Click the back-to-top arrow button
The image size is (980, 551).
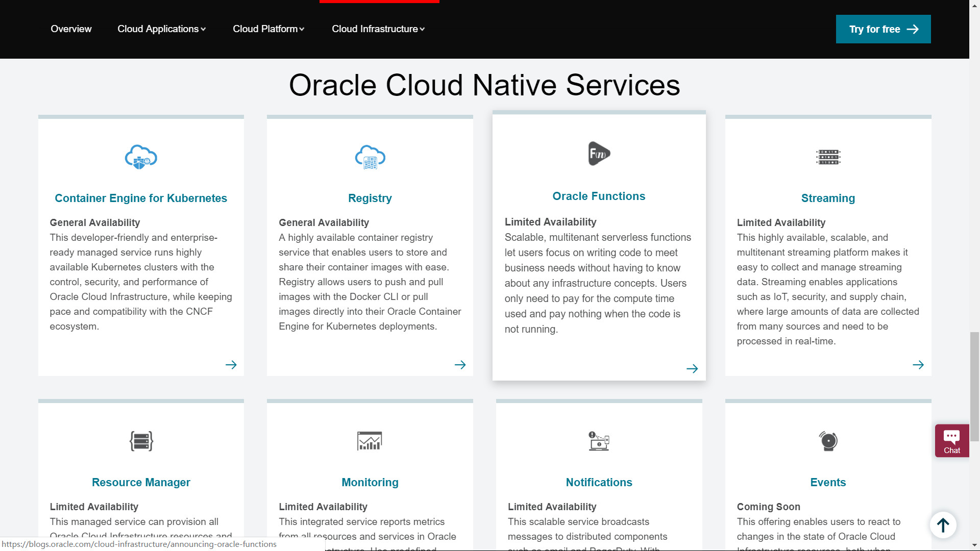(943, 524)
